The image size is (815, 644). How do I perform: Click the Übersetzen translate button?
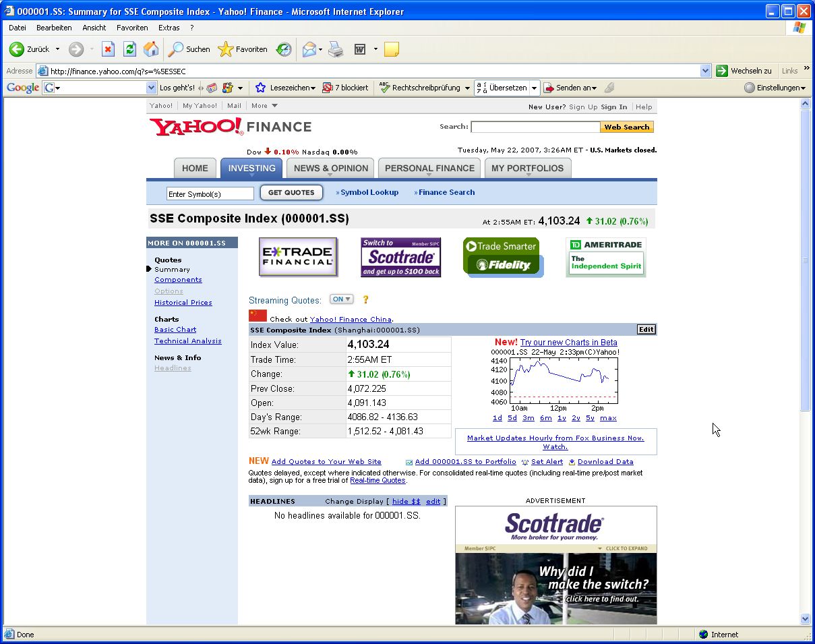click(x=502, y=88)
